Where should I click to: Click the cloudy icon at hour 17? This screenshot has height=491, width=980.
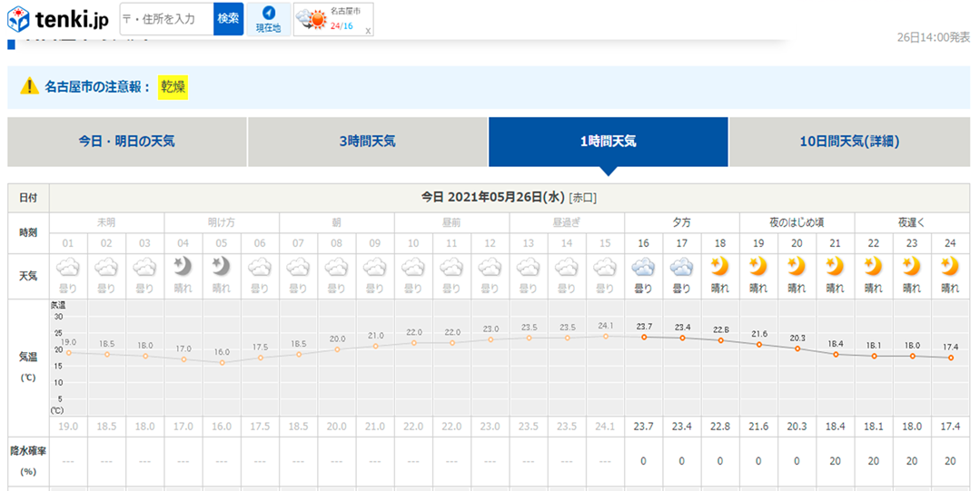click(x=682, y=268)
